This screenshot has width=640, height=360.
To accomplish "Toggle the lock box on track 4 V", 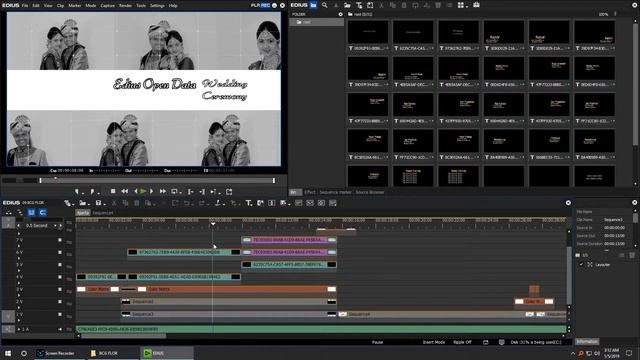I will tap(60, 277).
